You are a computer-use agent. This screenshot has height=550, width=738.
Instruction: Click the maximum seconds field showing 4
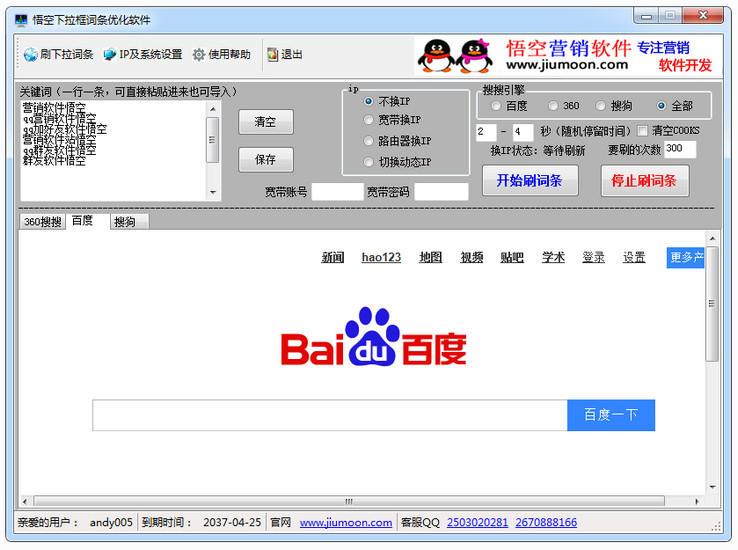(523, 132)
